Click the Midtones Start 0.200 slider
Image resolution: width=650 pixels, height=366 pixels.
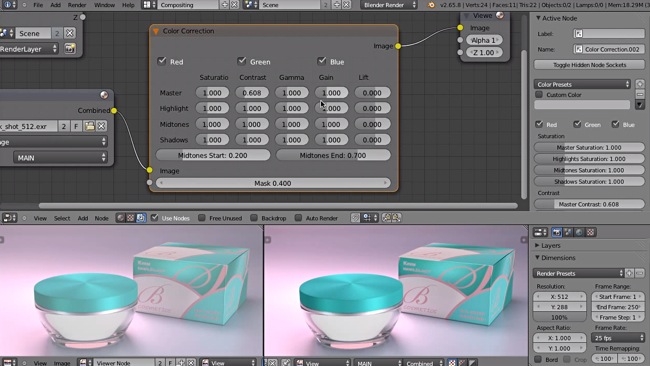[x=213, y=155]
